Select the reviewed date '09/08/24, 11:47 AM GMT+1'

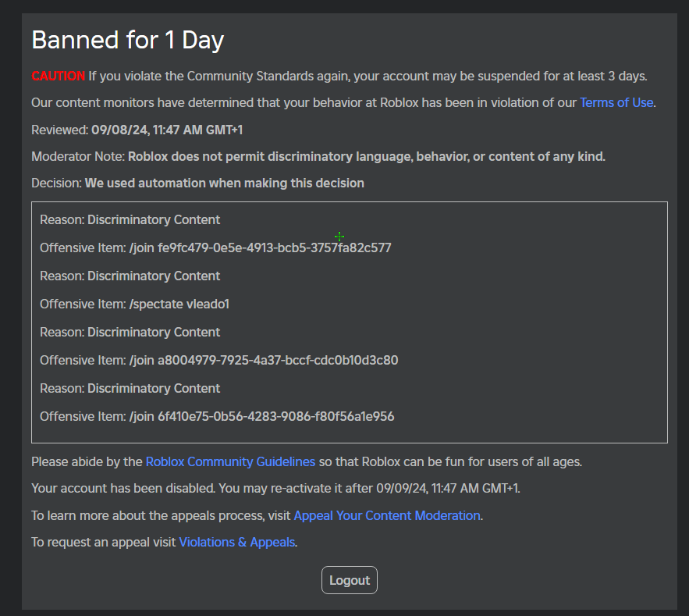click(167, 130)
